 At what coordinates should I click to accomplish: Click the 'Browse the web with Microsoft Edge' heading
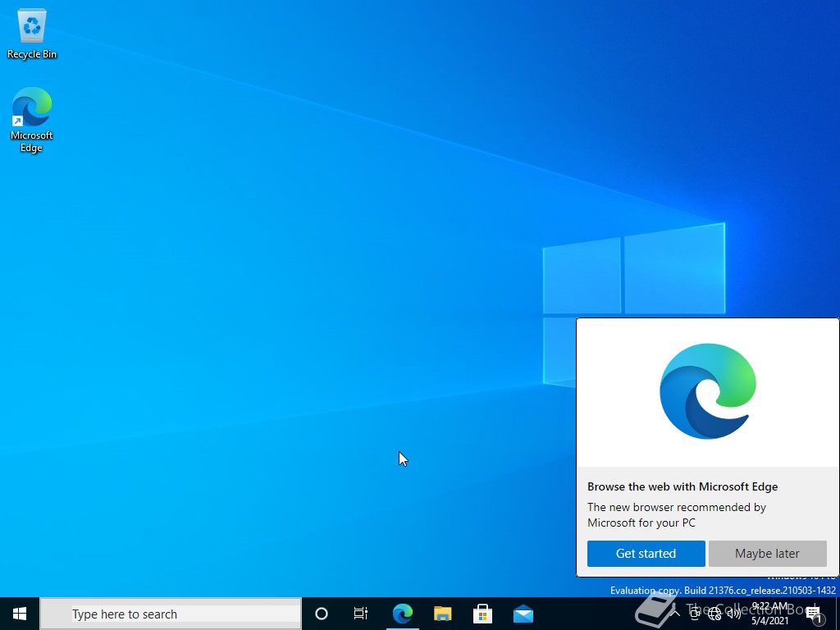pyautogui.click(x=682, y=487)
